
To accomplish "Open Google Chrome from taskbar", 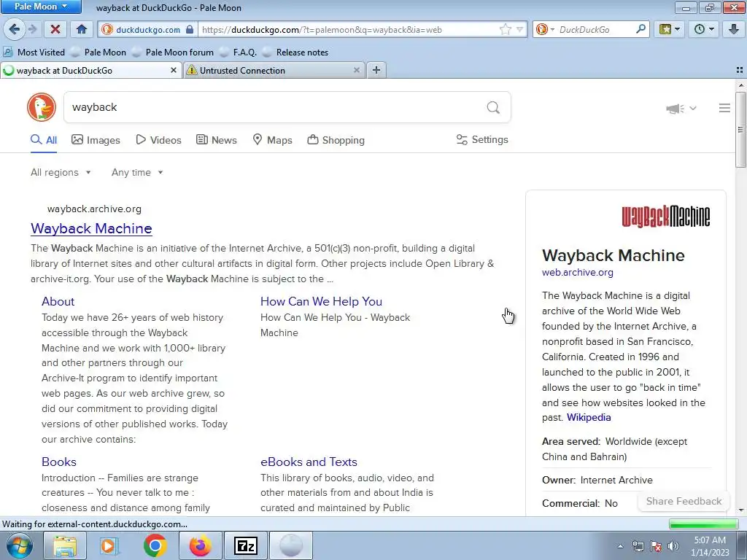I will click(x=155, y=545).
